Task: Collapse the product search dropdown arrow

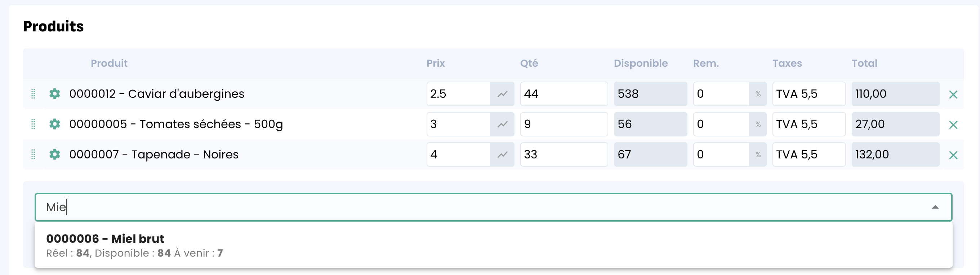Action: click(935, 207)
